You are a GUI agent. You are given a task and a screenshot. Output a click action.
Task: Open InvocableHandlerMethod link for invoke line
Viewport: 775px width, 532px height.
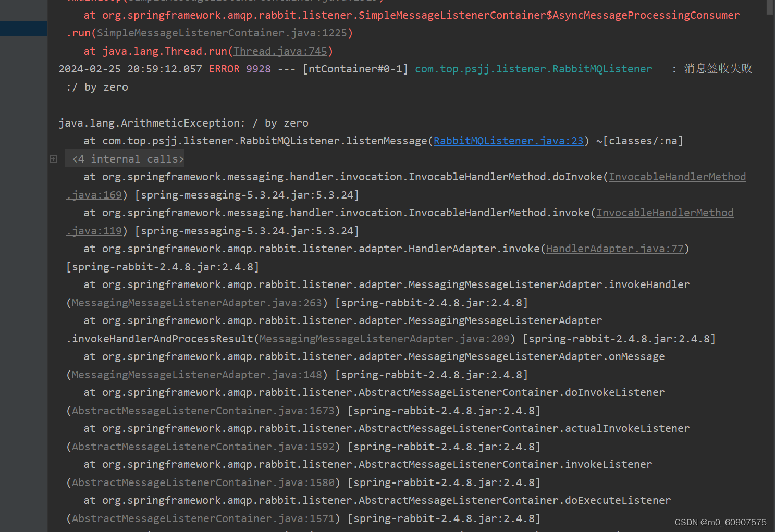click(x=665, y=213)
